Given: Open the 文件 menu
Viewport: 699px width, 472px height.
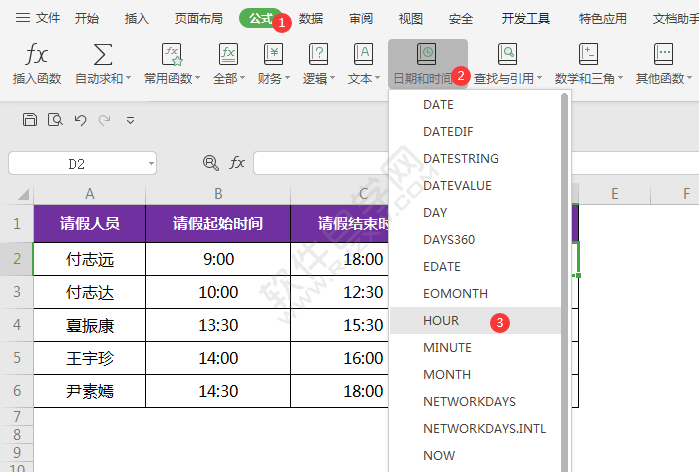Looking at the screenshot, I should [48, 18].
